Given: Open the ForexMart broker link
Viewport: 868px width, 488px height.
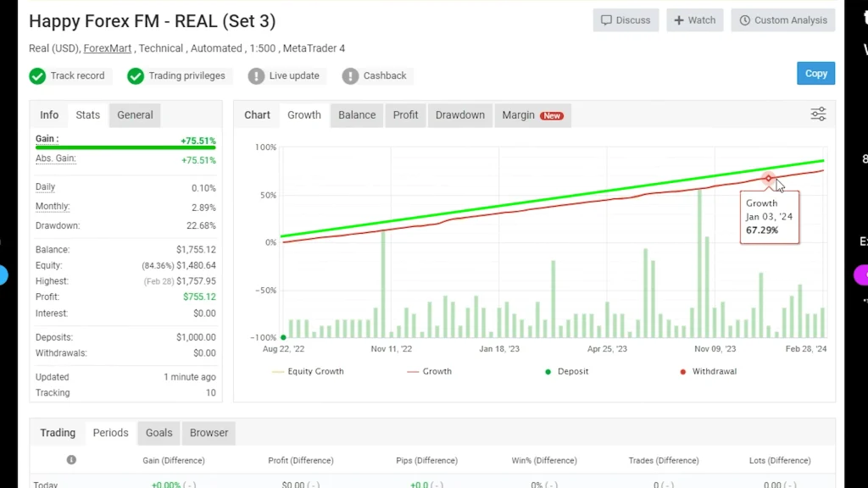Looking at the screenshot, I should click(108, 48).
